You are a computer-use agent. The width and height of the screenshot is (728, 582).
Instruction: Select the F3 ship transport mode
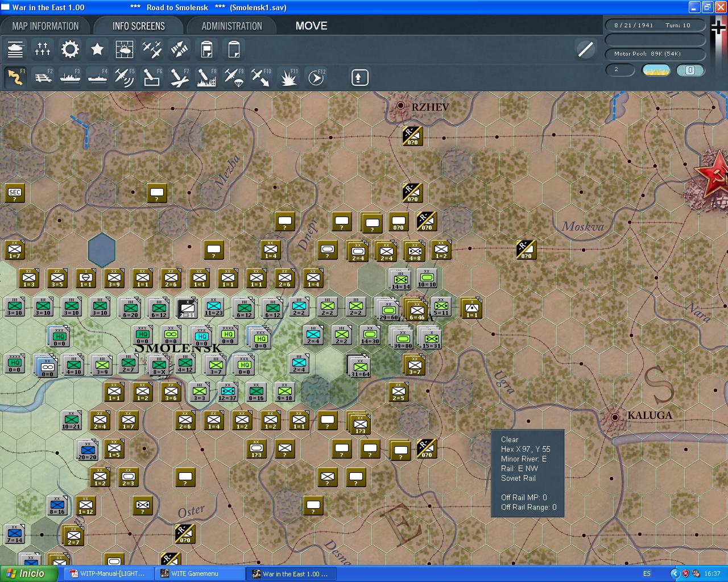tap(70, 77)
